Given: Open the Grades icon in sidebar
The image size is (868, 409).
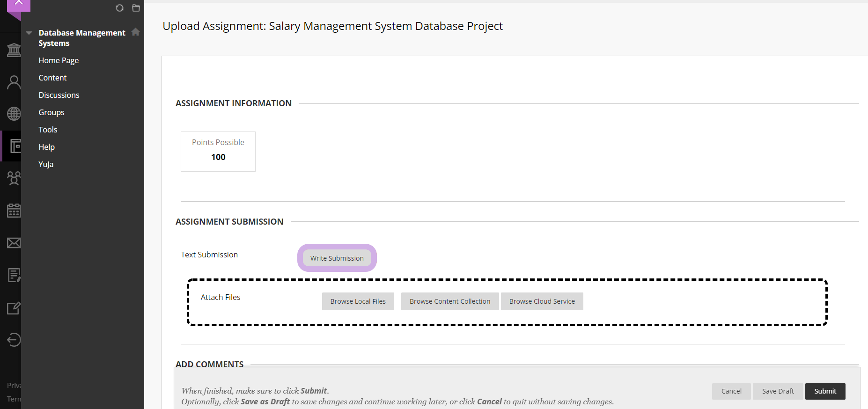Looking at the screenshot, I should click(14, 275).
